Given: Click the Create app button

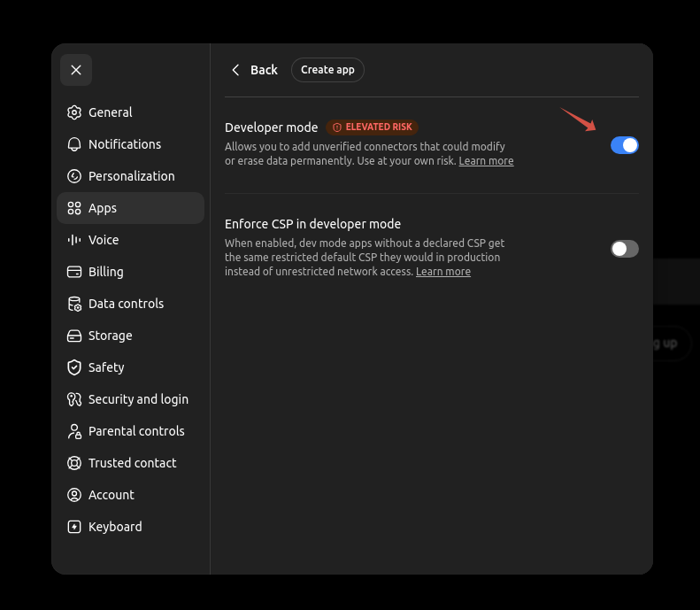Looking at the screenshot, I should (327, 70).
